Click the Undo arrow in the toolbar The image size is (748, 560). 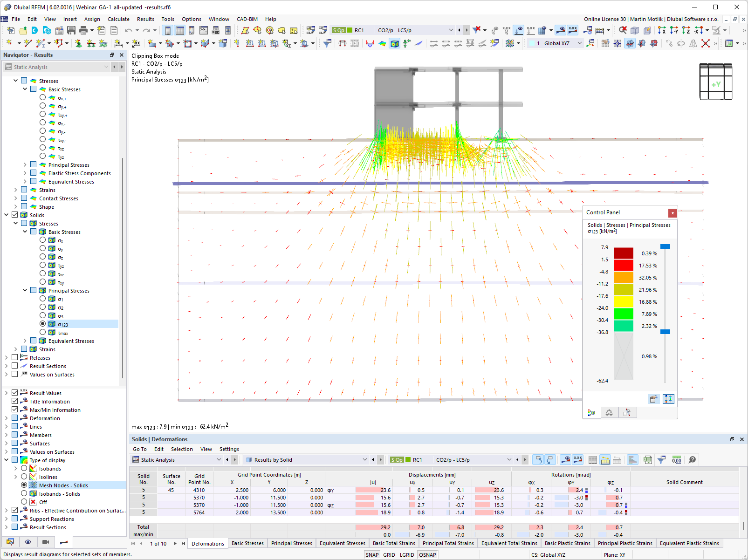(x=128, y=30)
